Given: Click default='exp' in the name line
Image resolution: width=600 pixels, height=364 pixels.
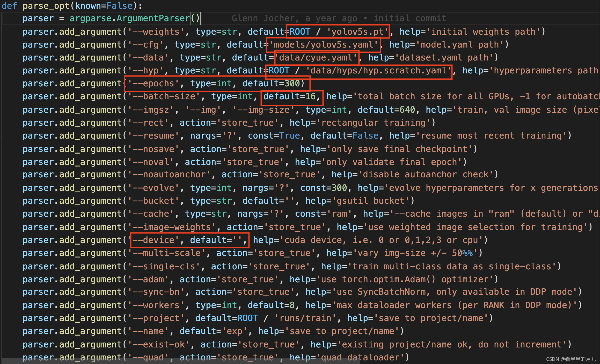Looking at the screenshot, I should [214, 331].
